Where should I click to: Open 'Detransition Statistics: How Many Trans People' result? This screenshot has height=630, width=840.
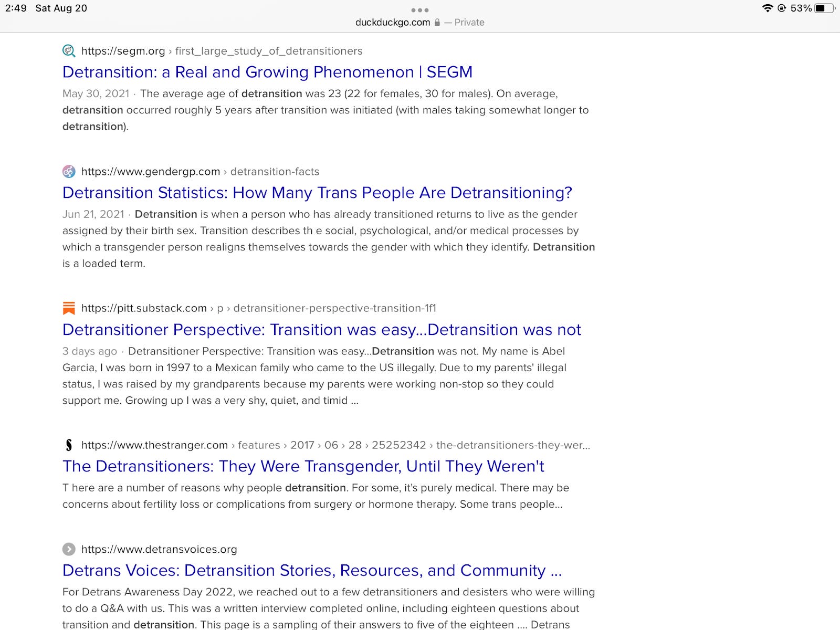317,193
